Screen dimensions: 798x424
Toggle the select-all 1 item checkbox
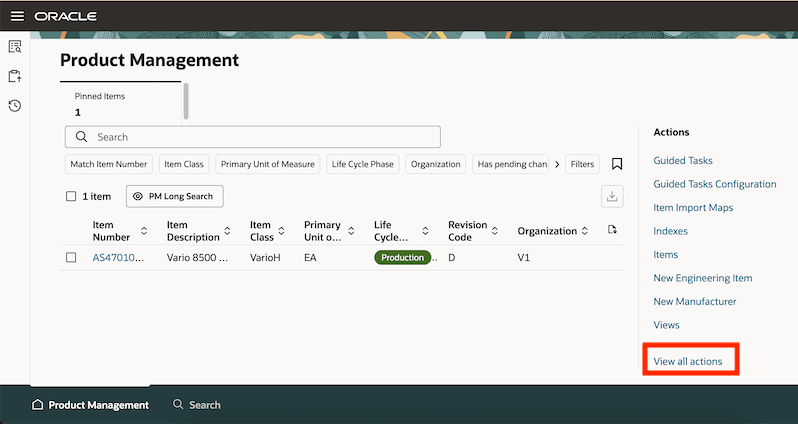click(71, 196)
